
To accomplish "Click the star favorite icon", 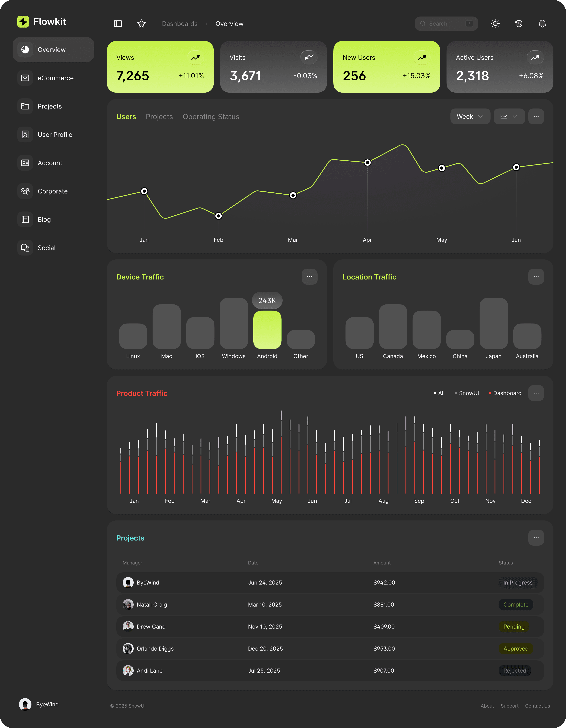I will (141, 24).
